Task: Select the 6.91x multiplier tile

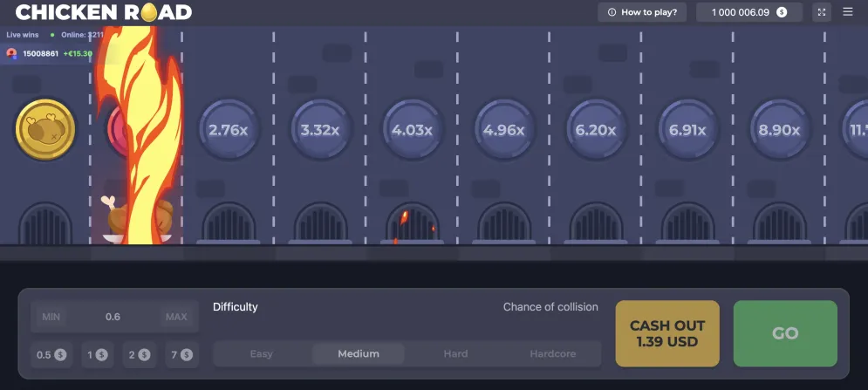Action: (687, 130)
